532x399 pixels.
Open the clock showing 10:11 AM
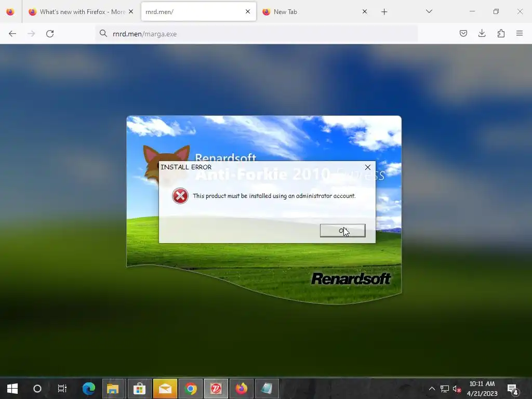482,389
